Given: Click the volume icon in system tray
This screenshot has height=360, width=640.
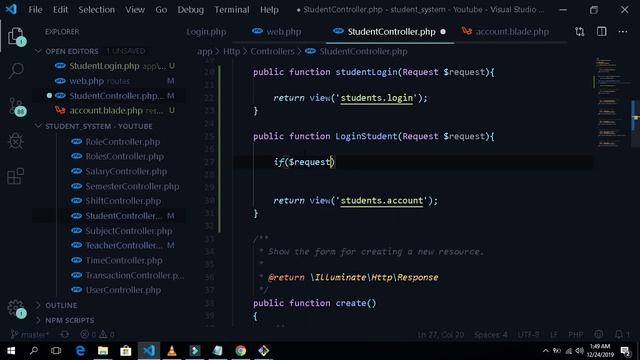Looking at the screenshot, I should click(x=580, y=351).
